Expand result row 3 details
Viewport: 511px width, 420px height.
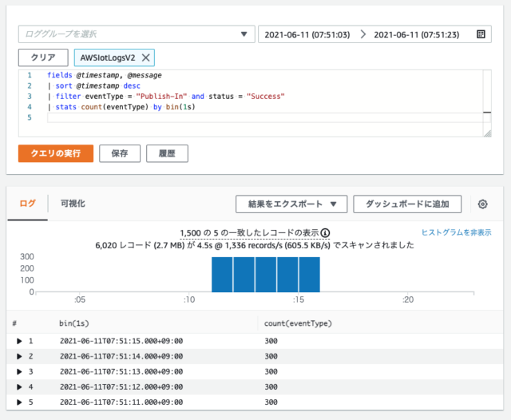click(x=20, y=371)
